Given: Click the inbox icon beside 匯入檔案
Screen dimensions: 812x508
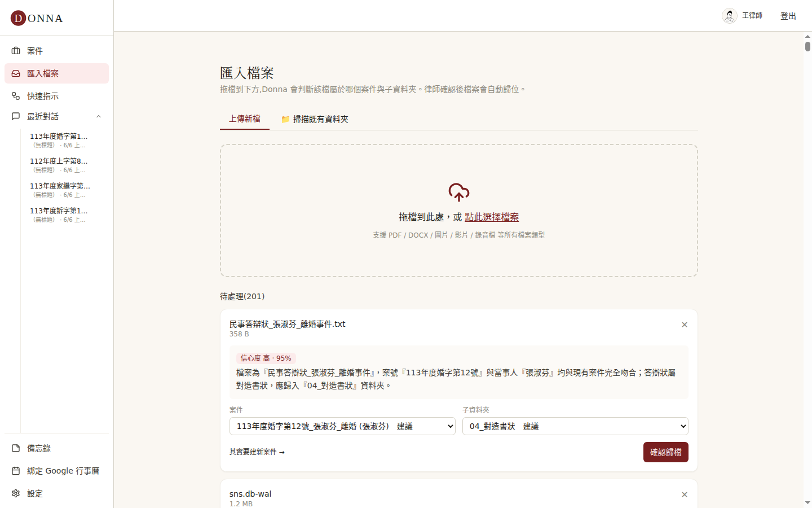Looking at the screenshot, I should click(16, 73).
